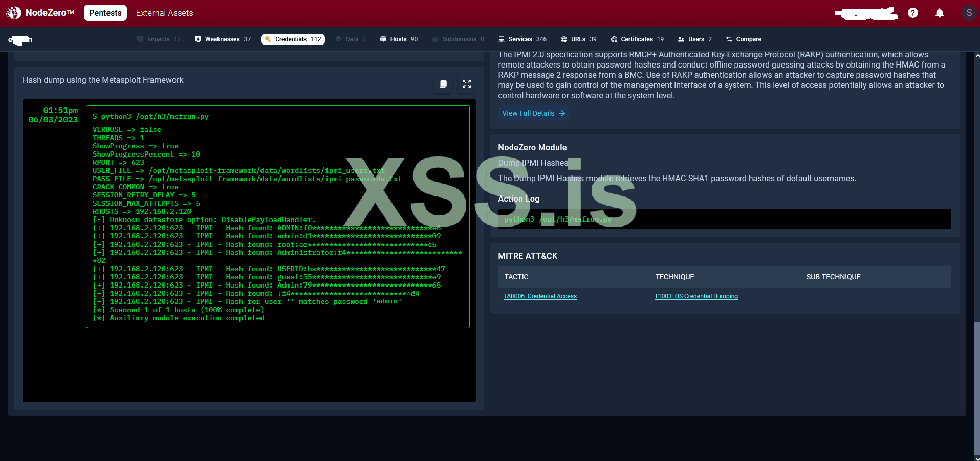Click the Users people icon
The width and height of the screenshot is (980, 461).
pos(681,39)
